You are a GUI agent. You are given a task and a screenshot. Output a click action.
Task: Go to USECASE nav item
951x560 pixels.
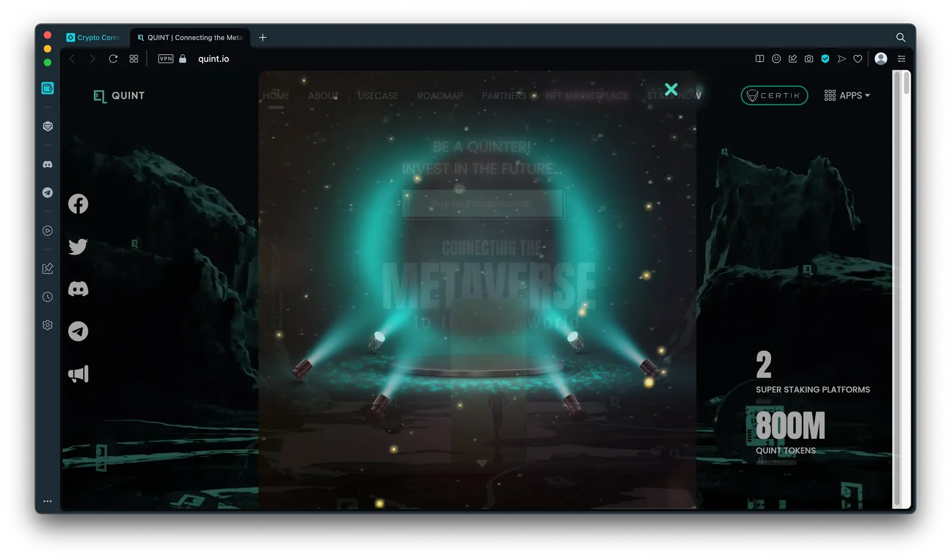point(378,96)
